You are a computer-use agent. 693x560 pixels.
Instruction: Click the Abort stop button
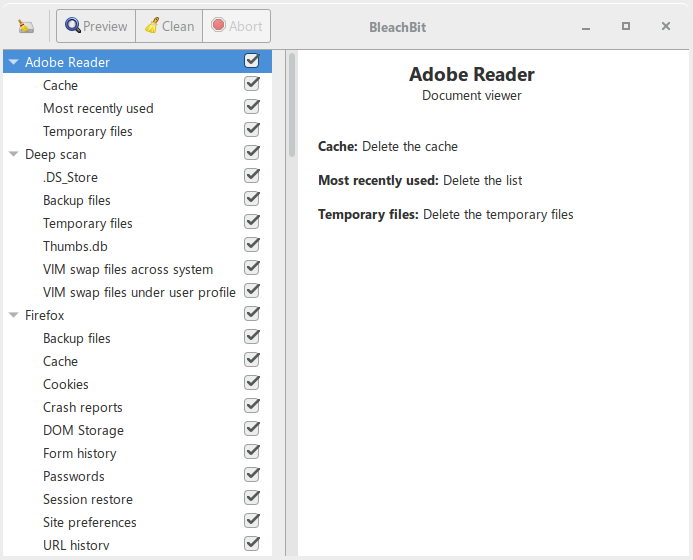tap(236, 26)
